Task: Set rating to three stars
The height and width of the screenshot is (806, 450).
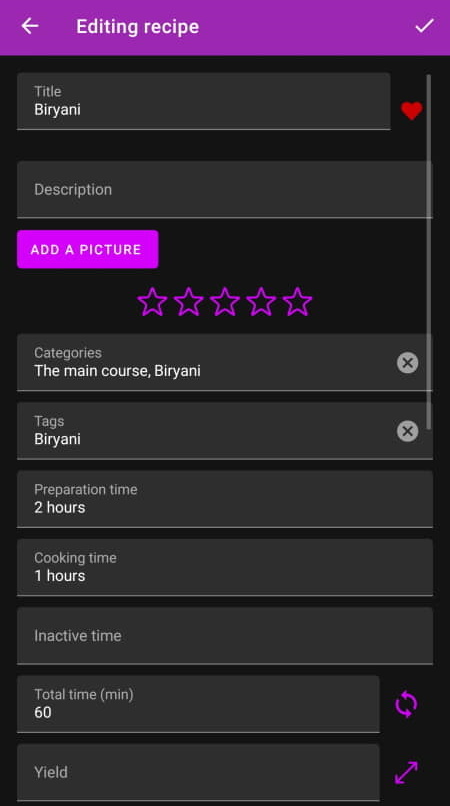Action: pos(225,302)
